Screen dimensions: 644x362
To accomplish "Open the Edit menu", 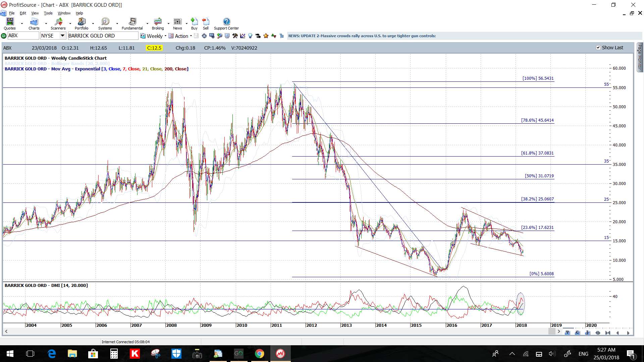I will (23, 13).
